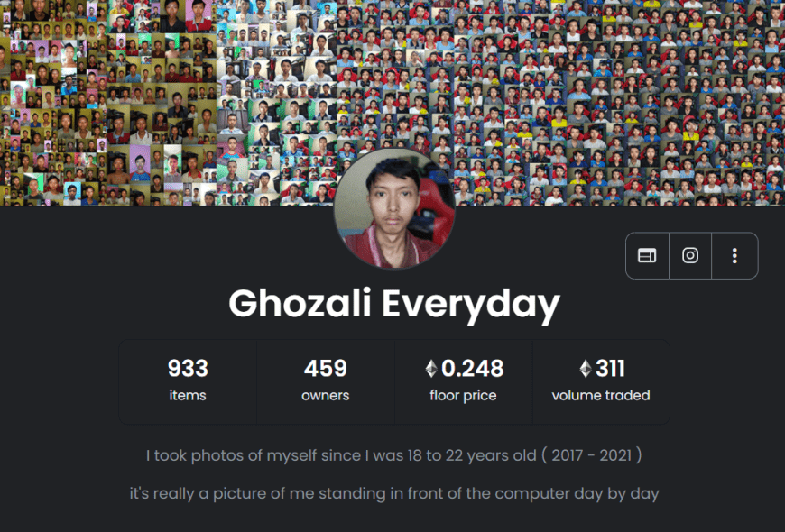Click the Ethereum icon beside 311
The width and height of the screenshot is (785, 532).
pos(586,369)
